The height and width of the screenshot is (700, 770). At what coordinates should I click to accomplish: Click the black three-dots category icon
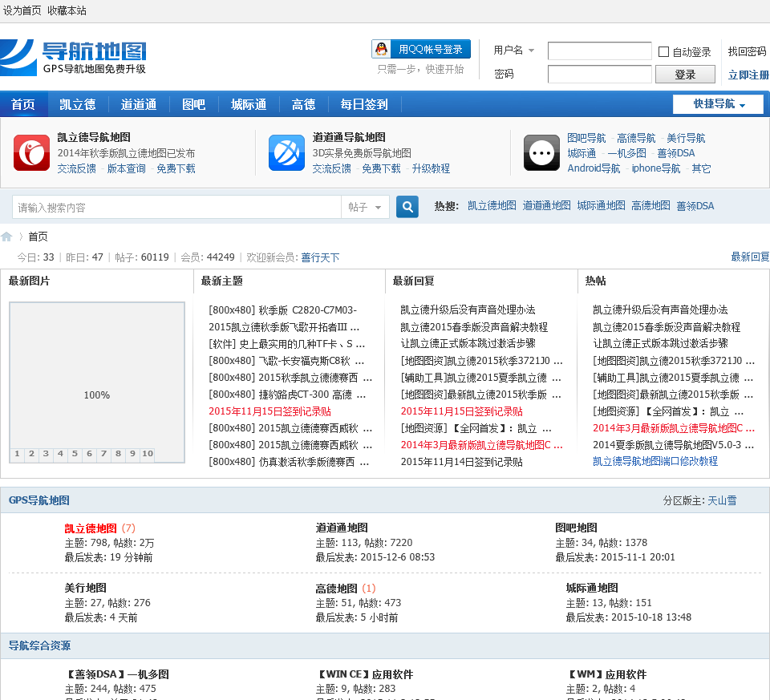(x=541, y=152)
